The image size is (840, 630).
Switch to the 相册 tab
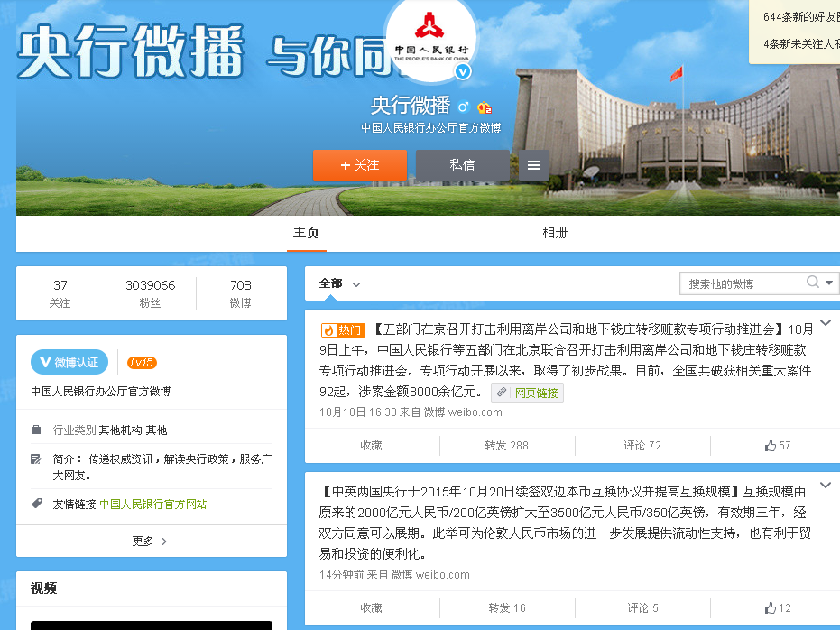(x=555, y=233)
